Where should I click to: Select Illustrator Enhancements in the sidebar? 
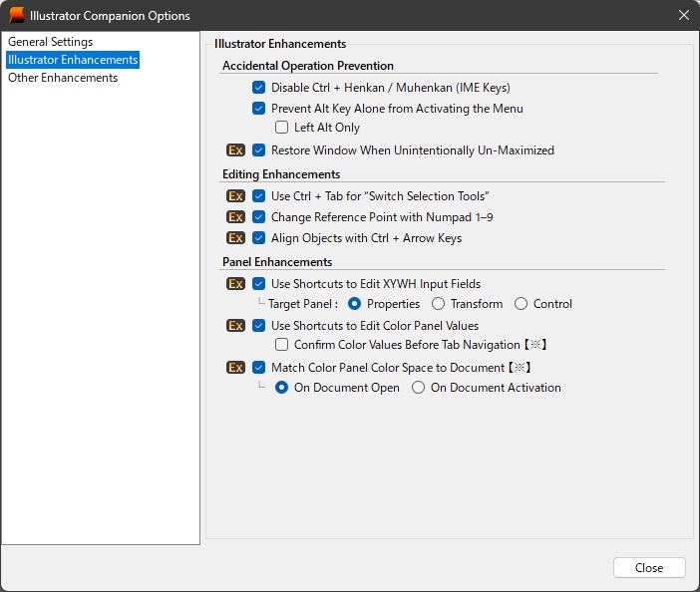(73, 60)
